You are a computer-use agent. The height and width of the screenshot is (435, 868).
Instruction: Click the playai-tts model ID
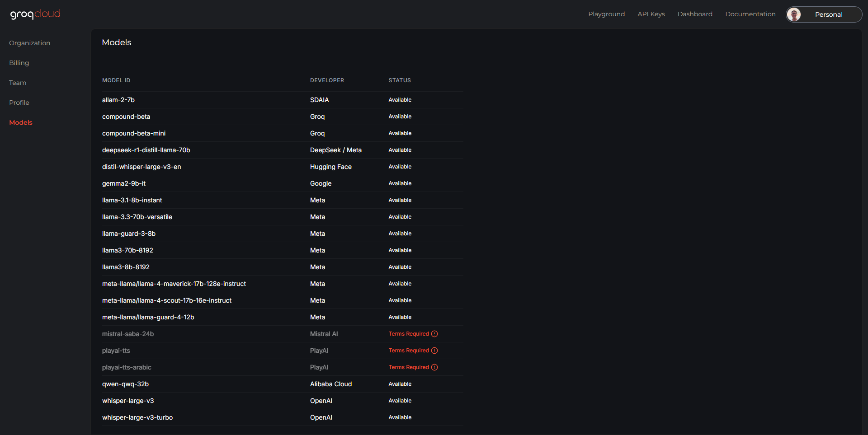(116, 351)
